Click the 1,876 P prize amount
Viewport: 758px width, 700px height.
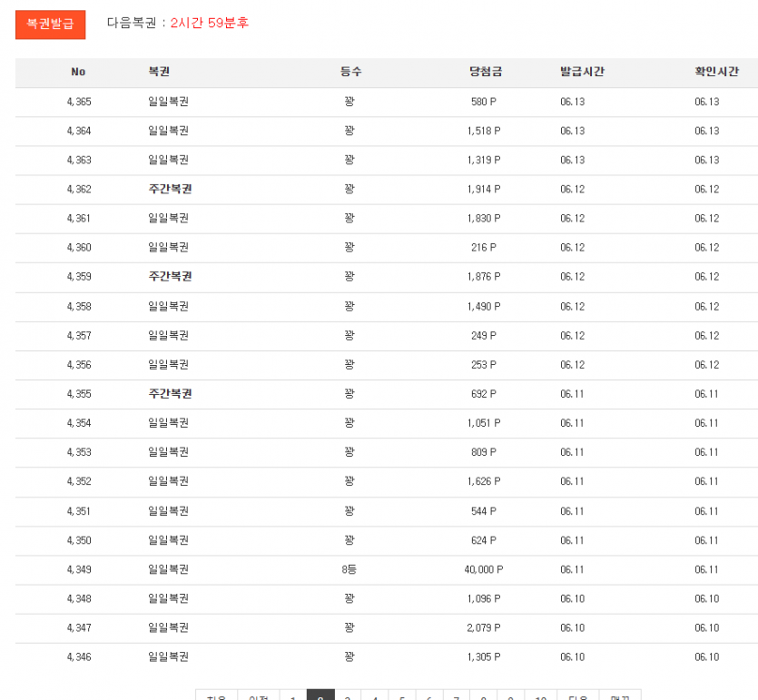pos(484,277)
